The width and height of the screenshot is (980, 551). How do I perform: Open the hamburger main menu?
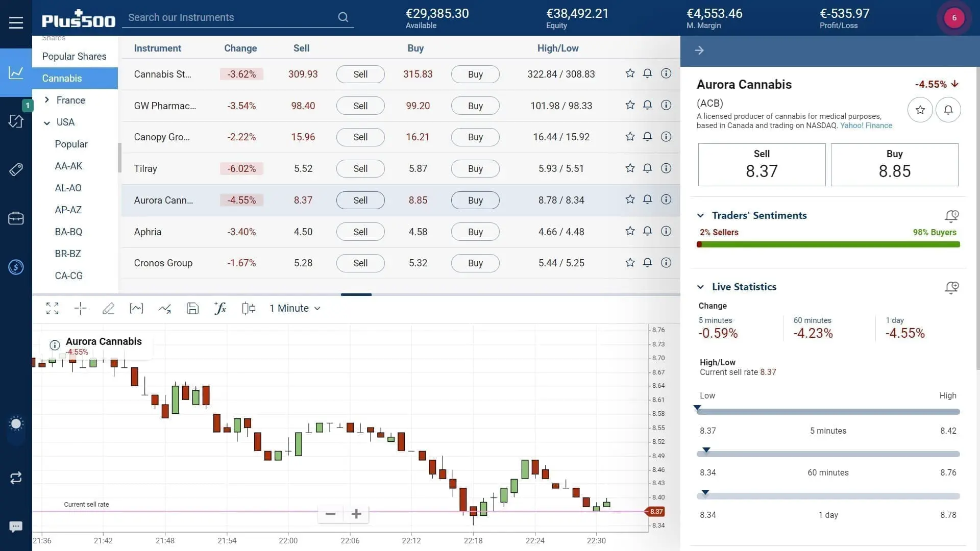tap(16, 22)
